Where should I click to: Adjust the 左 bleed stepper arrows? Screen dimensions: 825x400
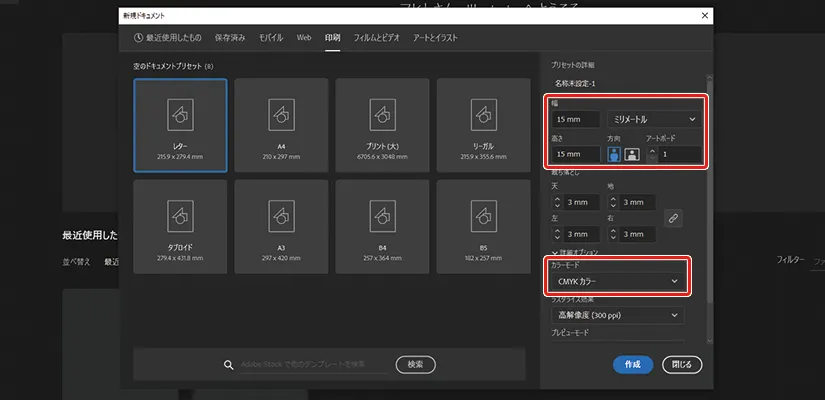point(557,234)
